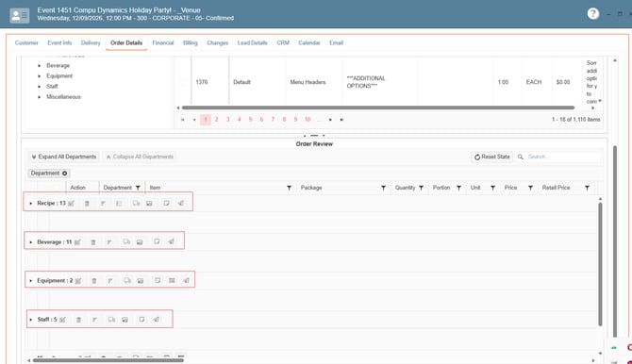632x364 pixels.
Task: Open the help question mark icon
Action: tap(593, 14)
